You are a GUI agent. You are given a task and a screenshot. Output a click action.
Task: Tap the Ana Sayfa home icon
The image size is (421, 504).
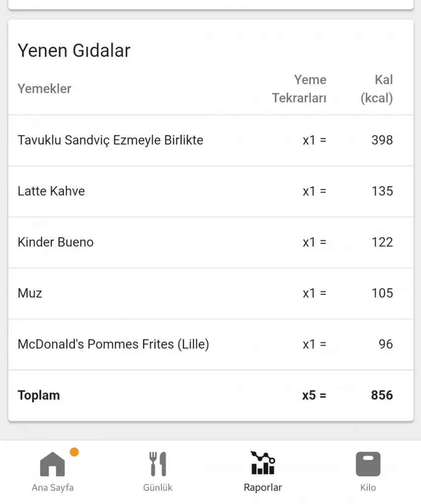tap(52, 464)
